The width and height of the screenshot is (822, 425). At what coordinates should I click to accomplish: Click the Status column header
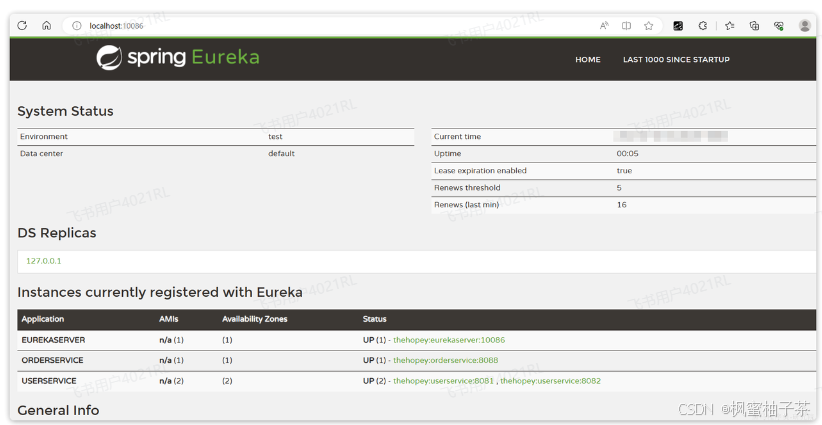click(x=374, y=319)
